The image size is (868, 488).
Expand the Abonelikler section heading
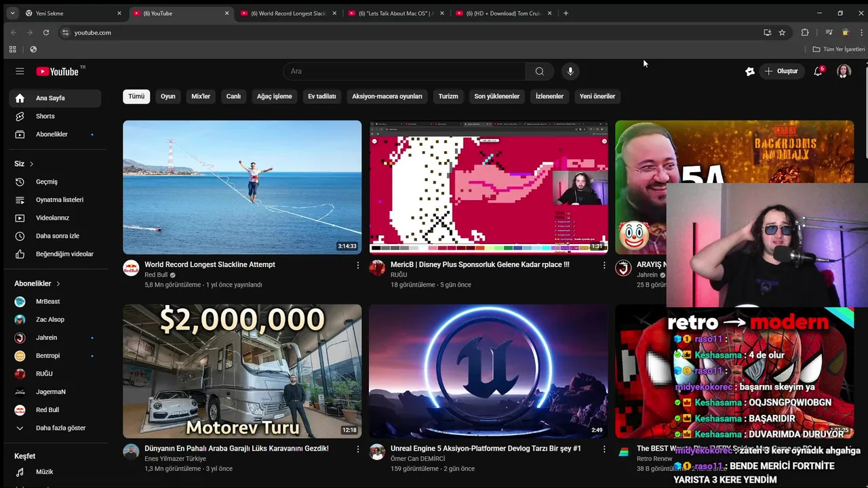pos(37,283)
